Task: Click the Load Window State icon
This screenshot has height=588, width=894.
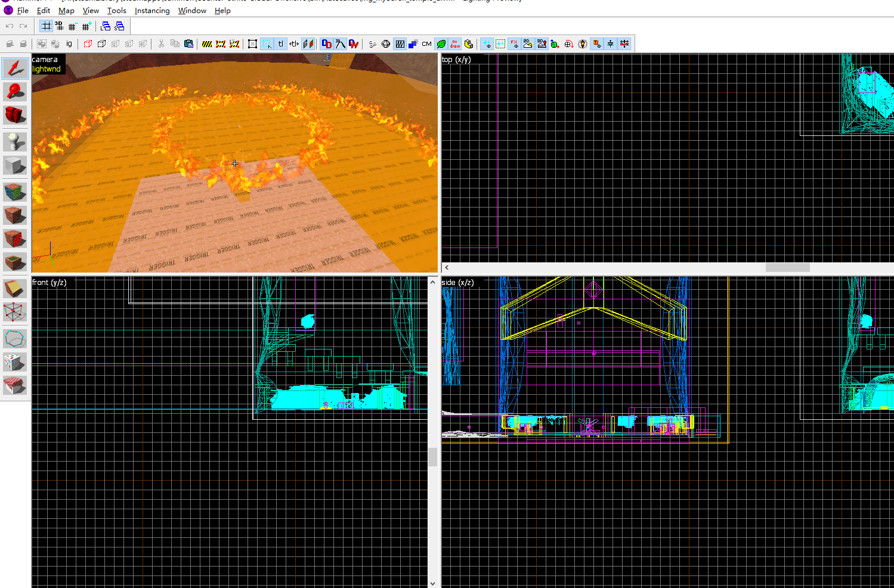Action: pos(106,26)
